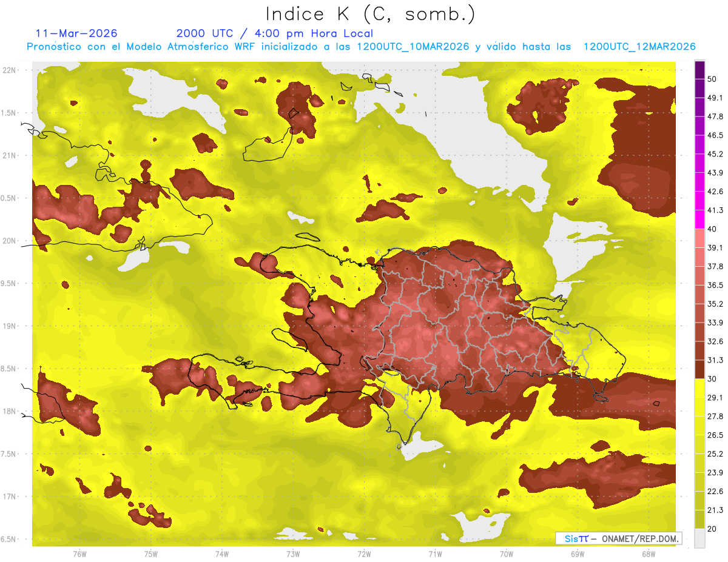Click the colorbar value 39.1

715,248
